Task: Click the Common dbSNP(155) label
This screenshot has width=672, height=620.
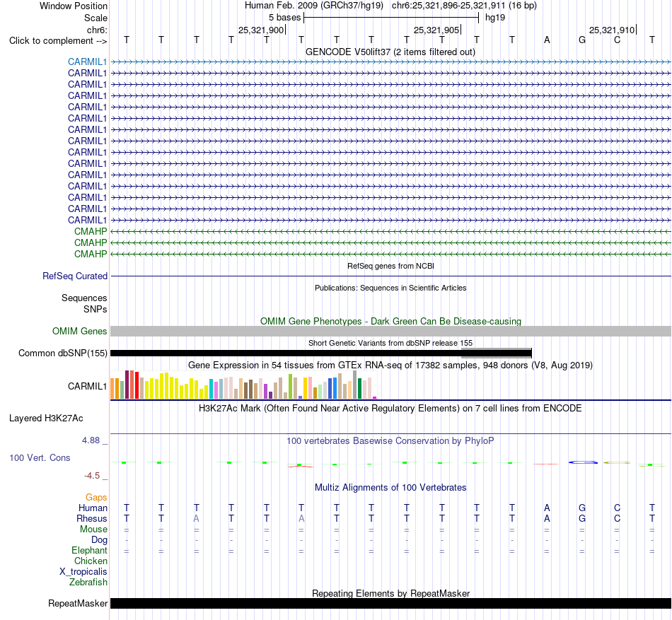Action: click(62, 353)
